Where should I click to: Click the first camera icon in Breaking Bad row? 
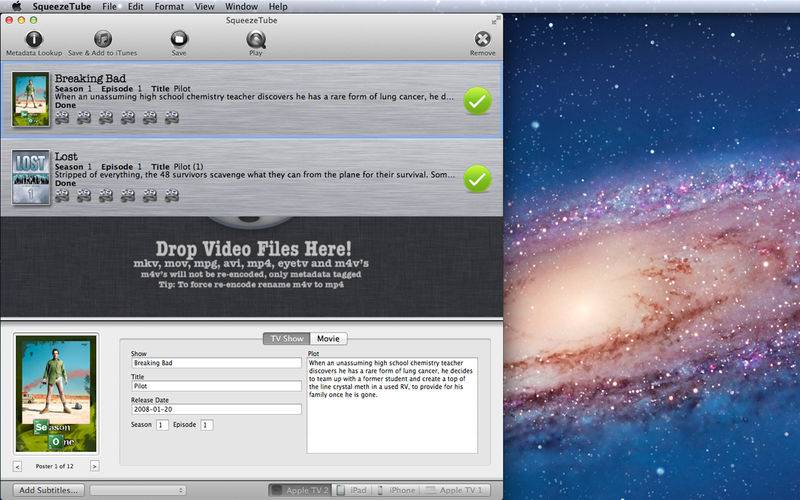(62, 118)
